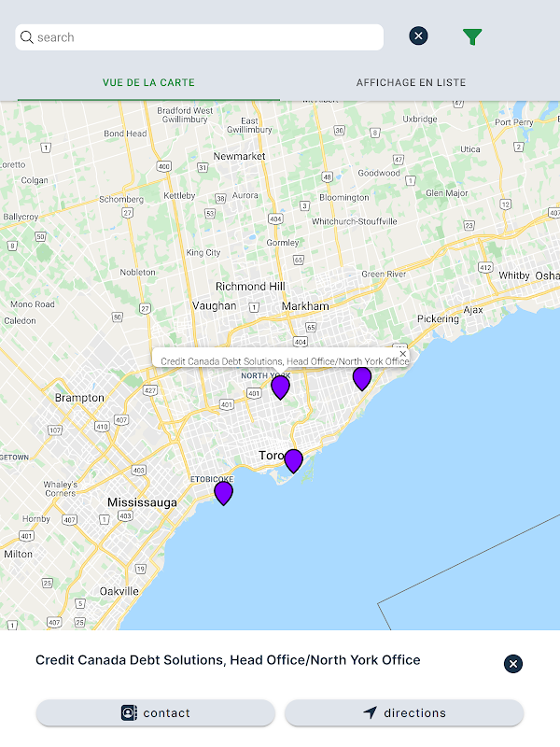Click Uxbridge label on the map

(x=420, y=120)
